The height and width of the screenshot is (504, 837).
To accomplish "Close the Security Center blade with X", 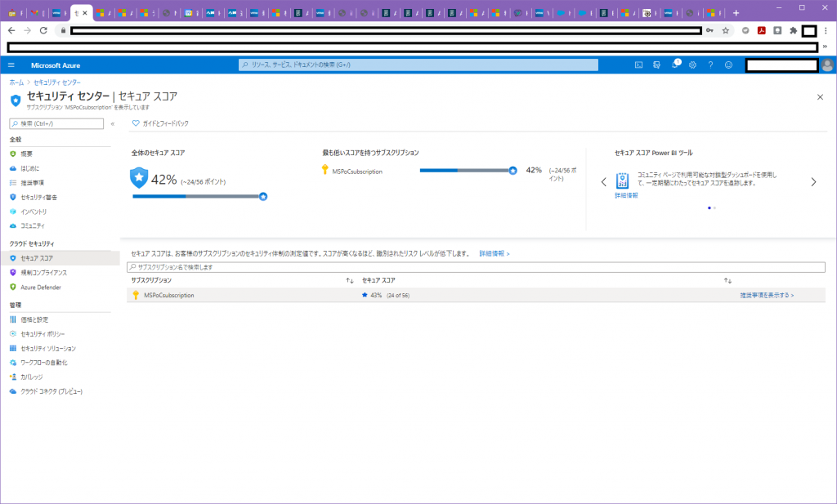I will 820,97.
